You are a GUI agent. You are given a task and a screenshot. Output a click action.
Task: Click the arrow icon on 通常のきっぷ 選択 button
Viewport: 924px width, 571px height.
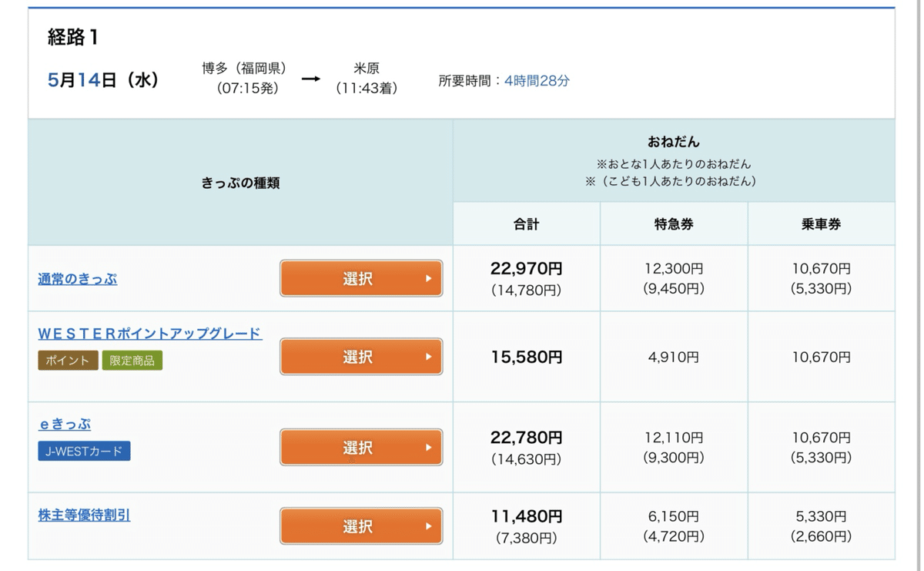pyautogui.click(x=428, y=279)
